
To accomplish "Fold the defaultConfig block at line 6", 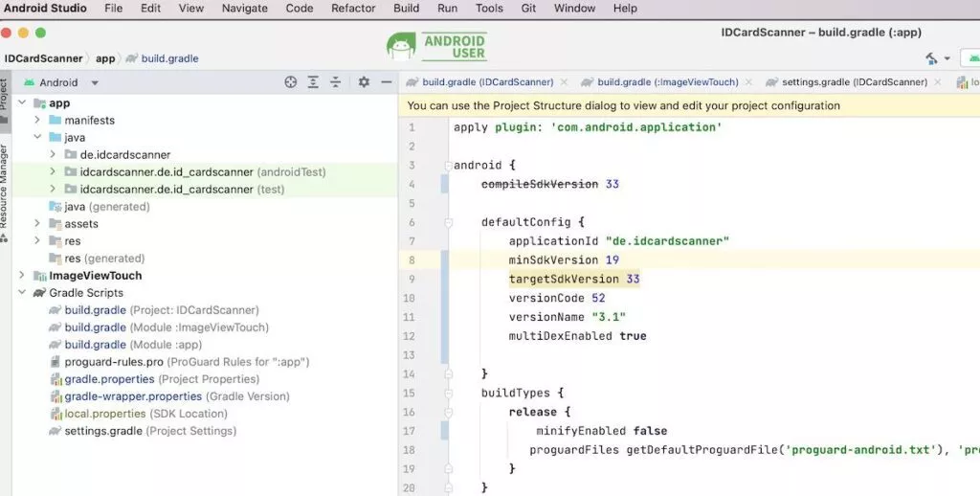I will (448, 223).
